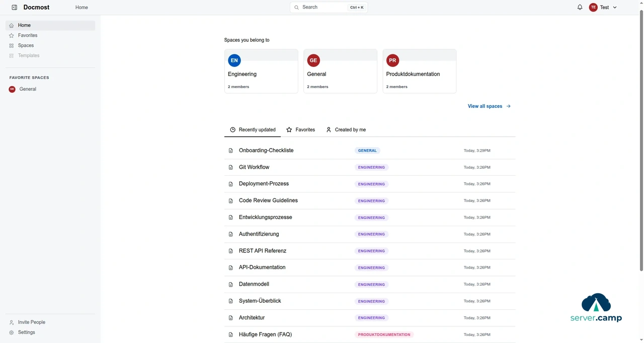
Task: Click document icon beside Git Workflow
Action: click(x=231, y=167)
